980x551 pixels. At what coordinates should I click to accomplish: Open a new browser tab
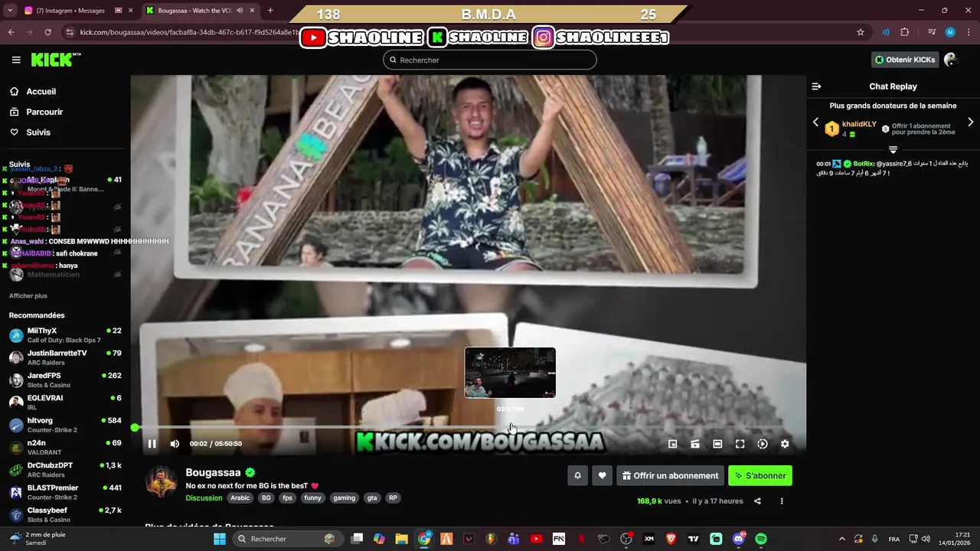tap(270, 11)
